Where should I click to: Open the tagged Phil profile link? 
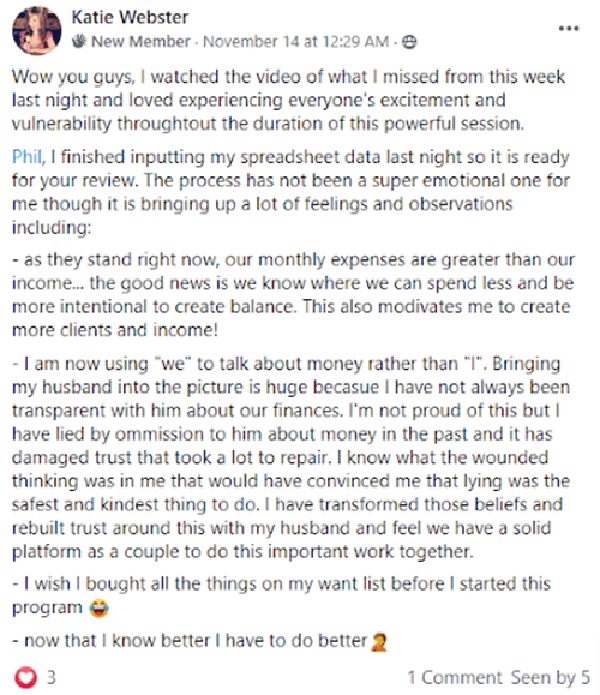27,157
